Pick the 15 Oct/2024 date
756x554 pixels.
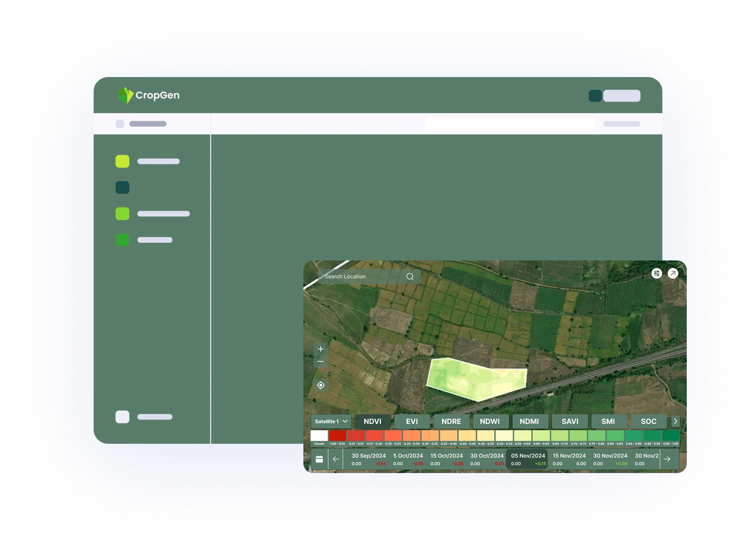click(447, 459)
